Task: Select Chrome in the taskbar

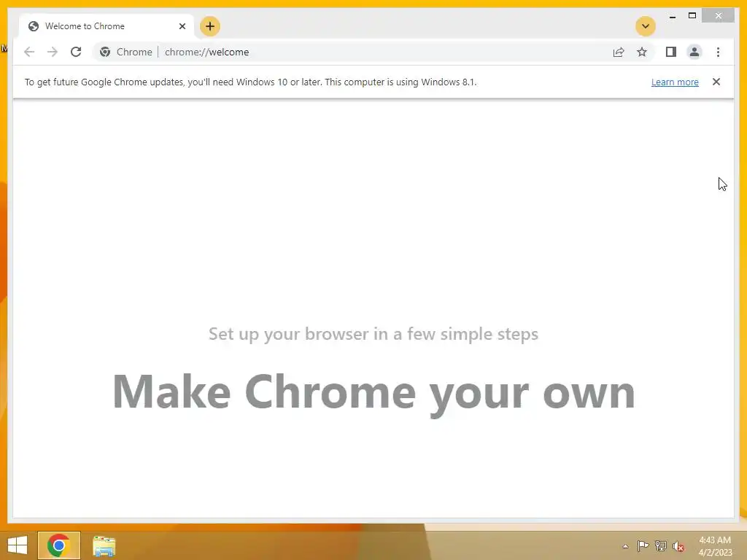Action: tap(58, 545)
